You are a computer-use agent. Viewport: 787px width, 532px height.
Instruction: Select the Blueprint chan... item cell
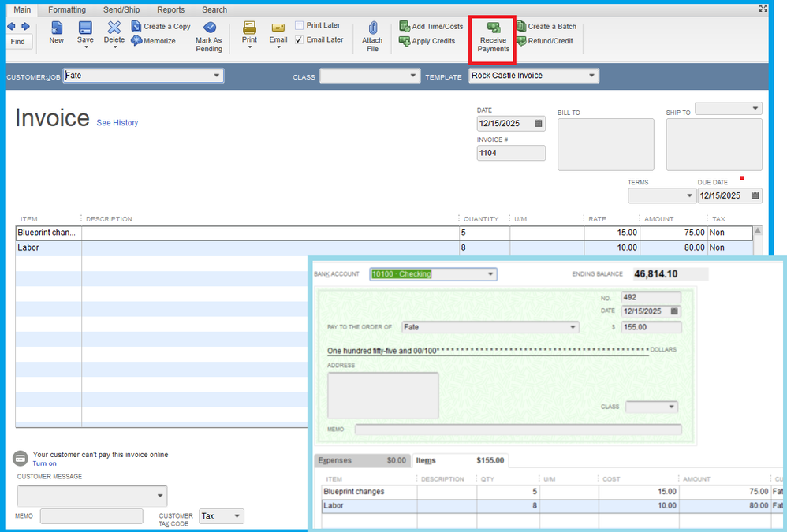48,233
